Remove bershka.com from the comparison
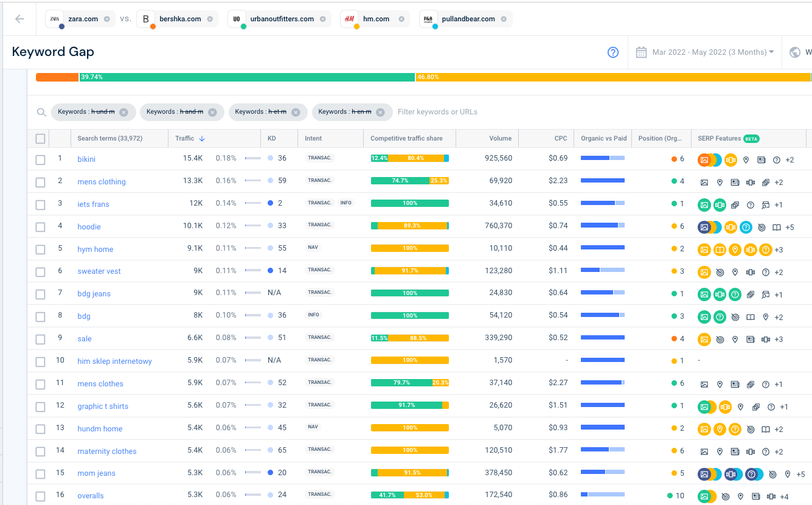 point(210,19)
